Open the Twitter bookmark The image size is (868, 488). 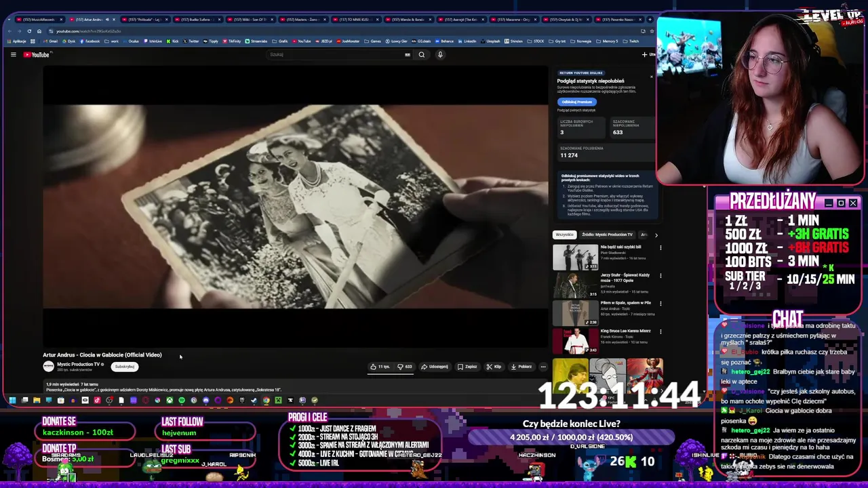pyautogui.click(x=191, y=41)
